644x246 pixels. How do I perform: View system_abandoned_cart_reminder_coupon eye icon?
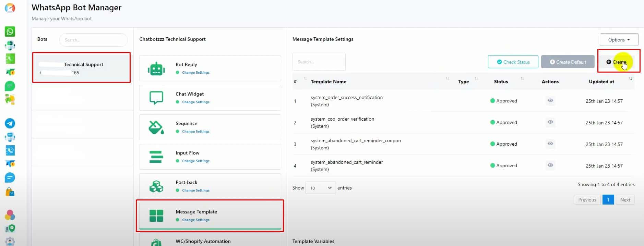click(x=550, y=144)
